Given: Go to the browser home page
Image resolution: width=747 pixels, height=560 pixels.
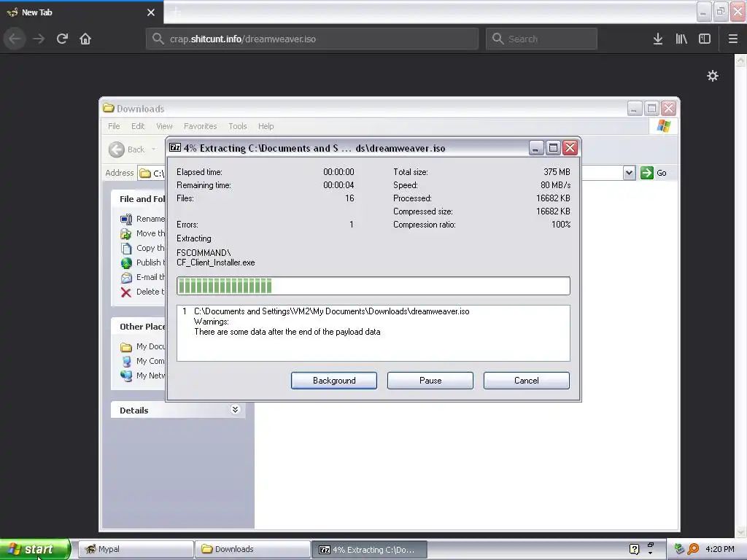Looking at the screenshot, I should [85, 39].
